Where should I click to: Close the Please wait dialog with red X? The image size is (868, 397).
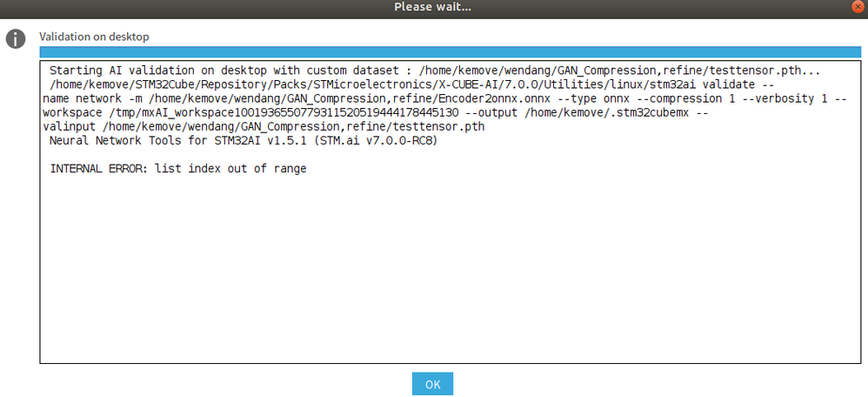(x=858, y=7)
